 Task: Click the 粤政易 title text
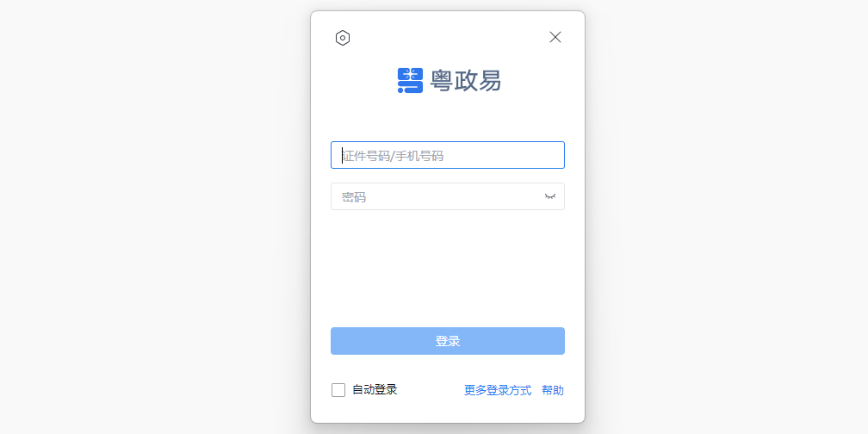(466, 81)
